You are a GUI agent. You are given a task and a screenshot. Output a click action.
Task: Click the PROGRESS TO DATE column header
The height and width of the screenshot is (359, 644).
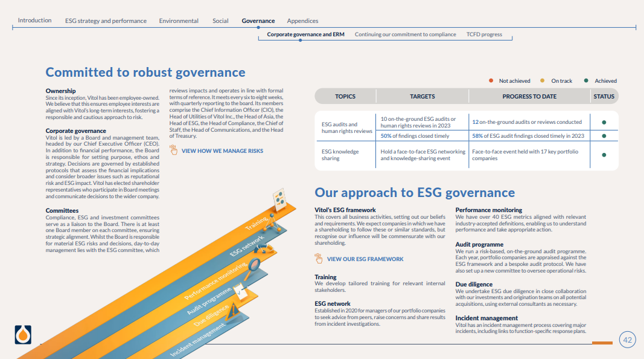[x=529, y=96]
